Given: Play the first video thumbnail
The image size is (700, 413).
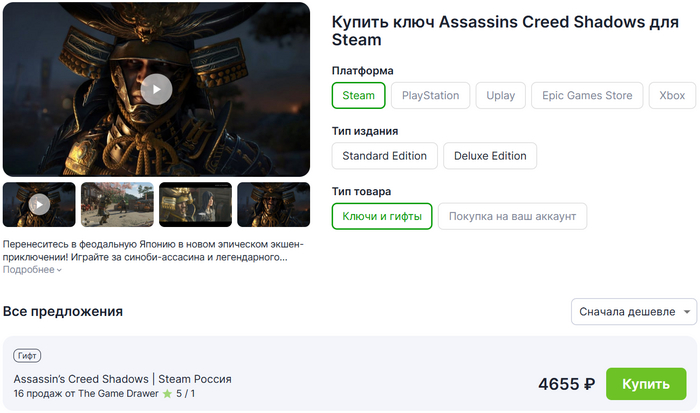Looking at the screenshot, I should [x=39, y=204].
